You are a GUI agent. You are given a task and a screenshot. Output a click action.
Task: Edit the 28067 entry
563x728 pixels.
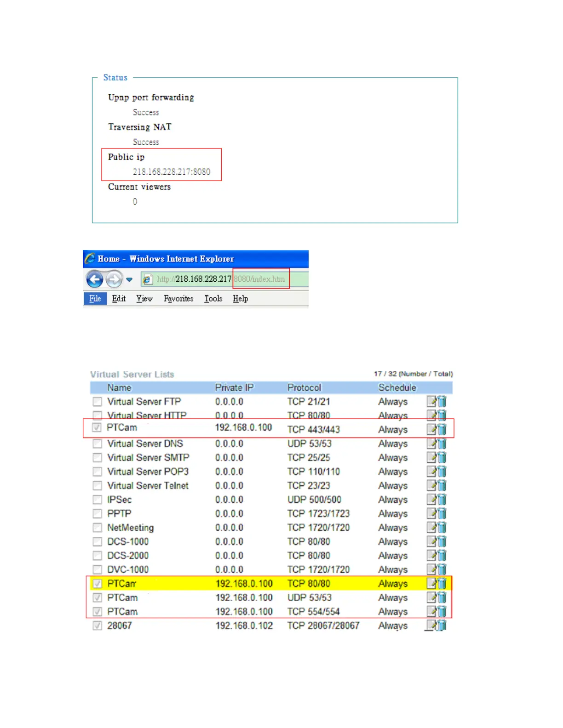click(x=431, y=626)
